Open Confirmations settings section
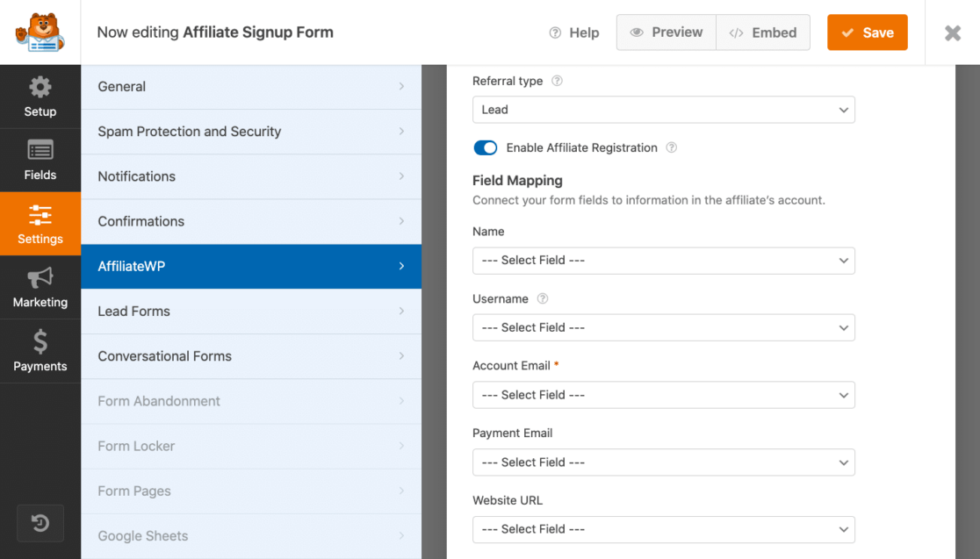Screen dimensions: 980x559 [x=251, y=222]
